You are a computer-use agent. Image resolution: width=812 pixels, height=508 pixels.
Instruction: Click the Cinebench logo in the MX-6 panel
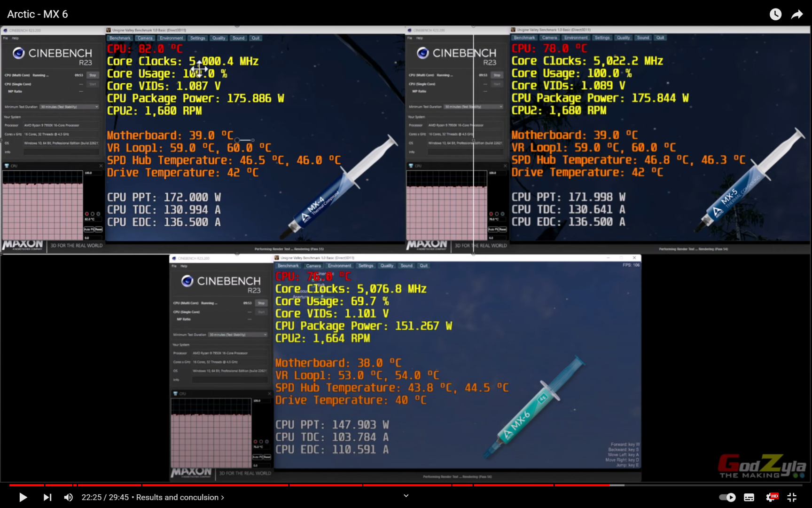(x=187, y=281)
